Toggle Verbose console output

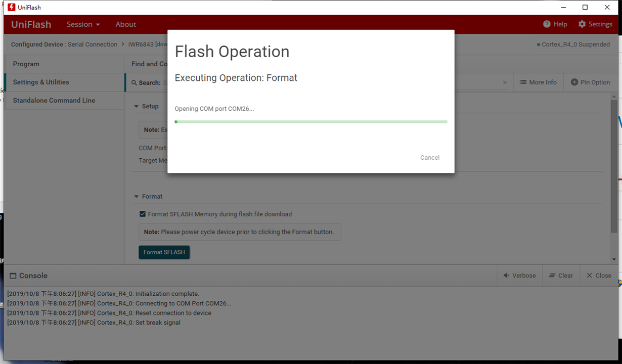[x=519, y=276]
